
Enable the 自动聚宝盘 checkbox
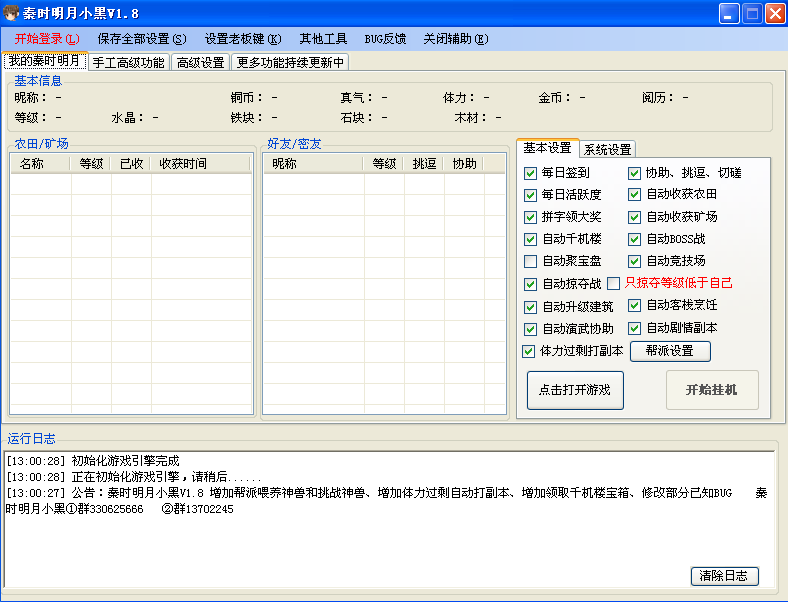pos(531,261)
